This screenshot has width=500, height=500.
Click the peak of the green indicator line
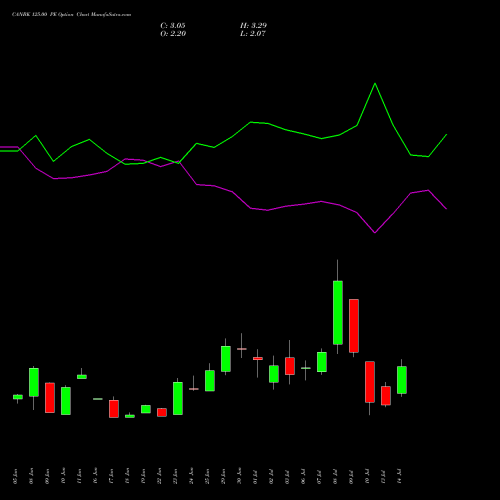point(375,83)
